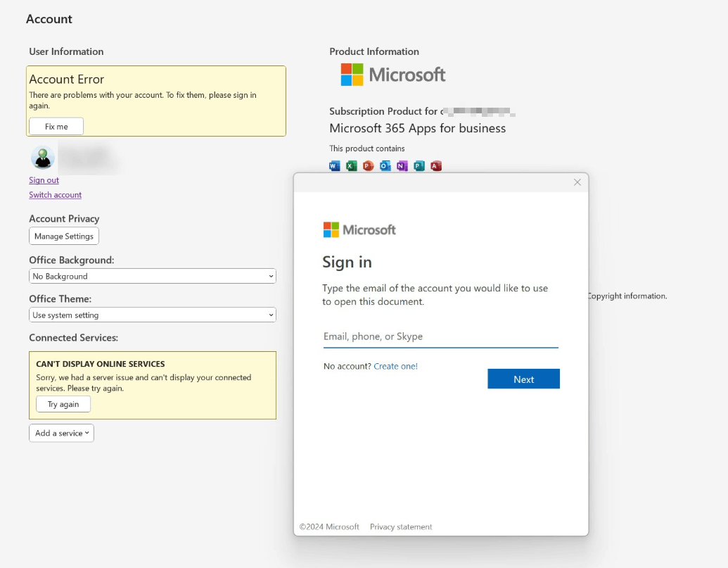Click the CAN'T DISPLAY ONLINE SERVICES text
The height and width of the screenshot is (568, 728).
tap(101, 364)
